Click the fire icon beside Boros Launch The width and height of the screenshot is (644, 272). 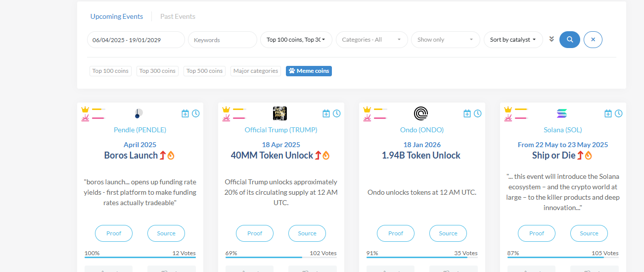(171, 156)
